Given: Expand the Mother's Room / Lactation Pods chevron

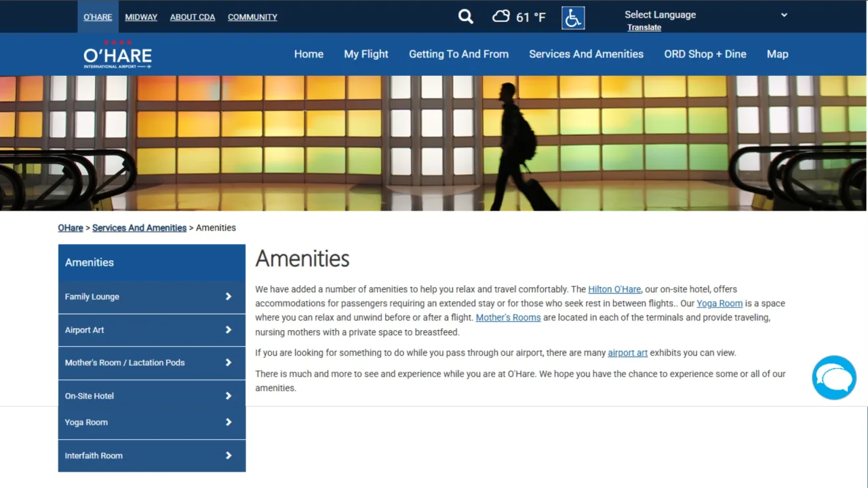Looking at the screenshot, I should click(229, 362).
